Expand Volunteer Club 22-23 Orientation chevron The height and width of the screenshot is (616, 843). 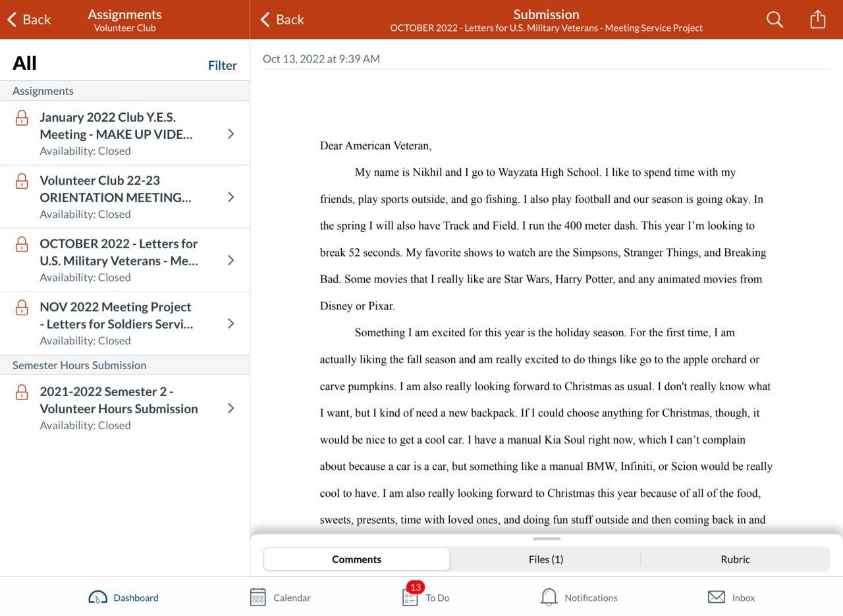click(231, 197)
